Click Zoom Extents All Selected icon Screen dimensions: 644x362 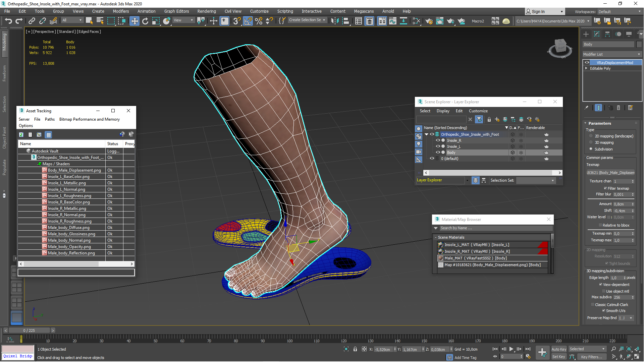[x=637, y=349]
